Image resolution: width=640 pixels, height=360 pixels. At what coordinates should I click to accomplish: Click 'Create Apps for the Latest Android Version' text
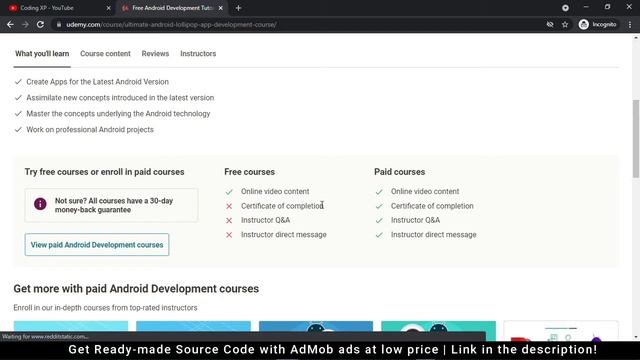98,82
